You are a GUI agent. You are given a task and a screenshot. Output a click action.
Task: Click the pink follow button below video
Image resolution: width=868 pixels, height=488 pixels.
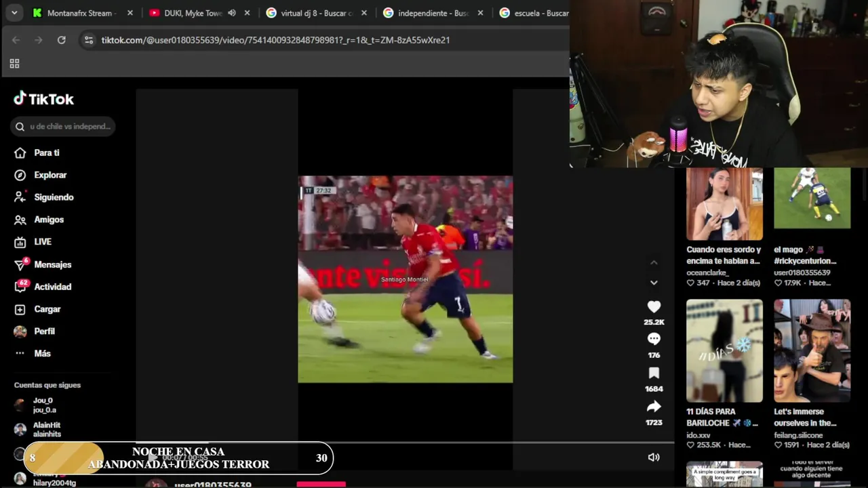click(321, 484)
